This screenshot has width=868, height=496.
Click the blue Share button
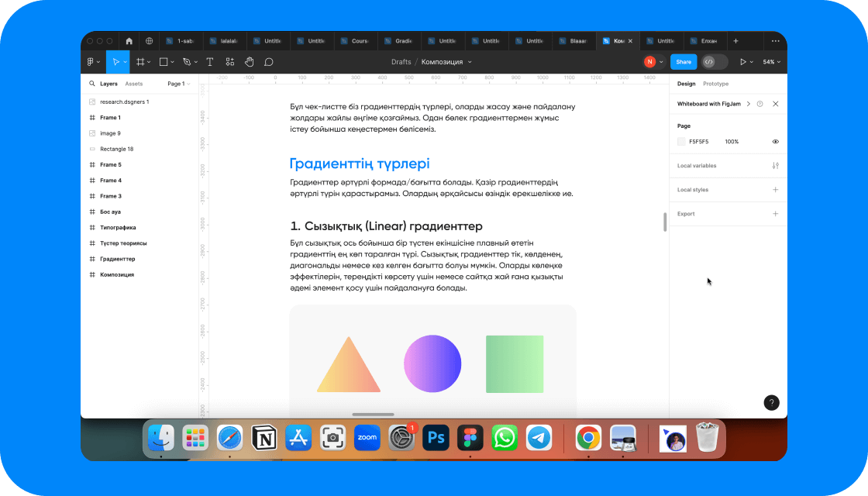click(683, 62)
